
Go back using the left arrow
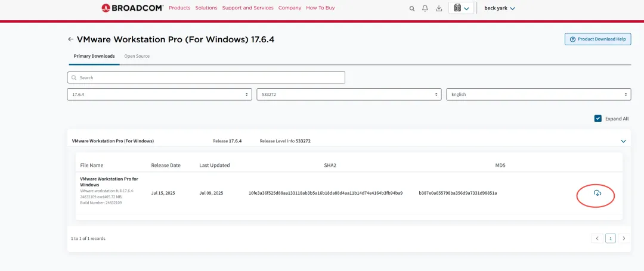coord(70,39)
